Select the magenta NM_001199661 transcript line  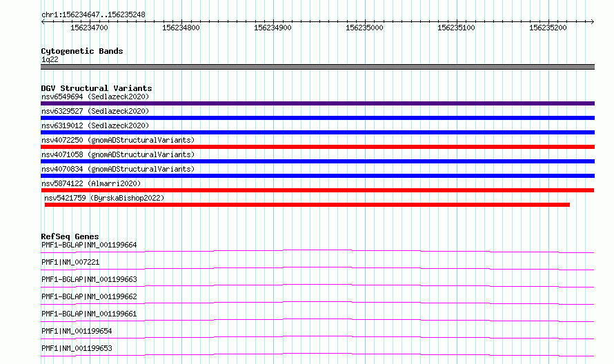tap(317, 320)
